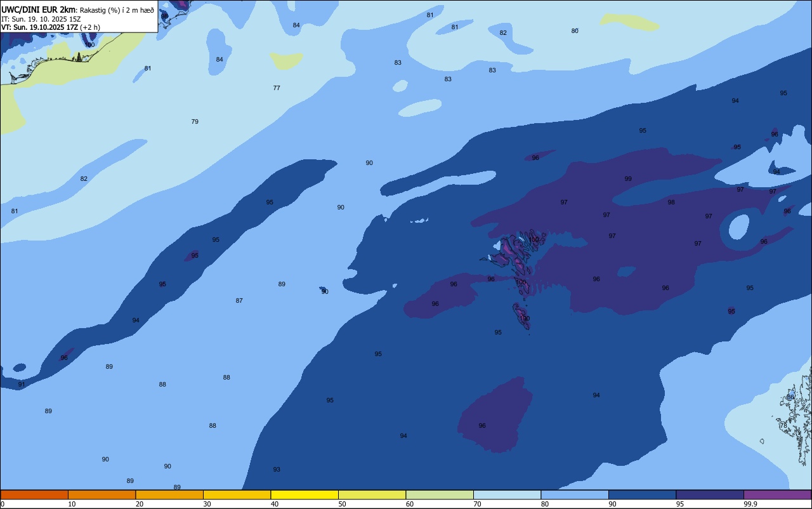Click the 95–99.9 indigo legend swatch
812x509 pixels.
[710, 494]
